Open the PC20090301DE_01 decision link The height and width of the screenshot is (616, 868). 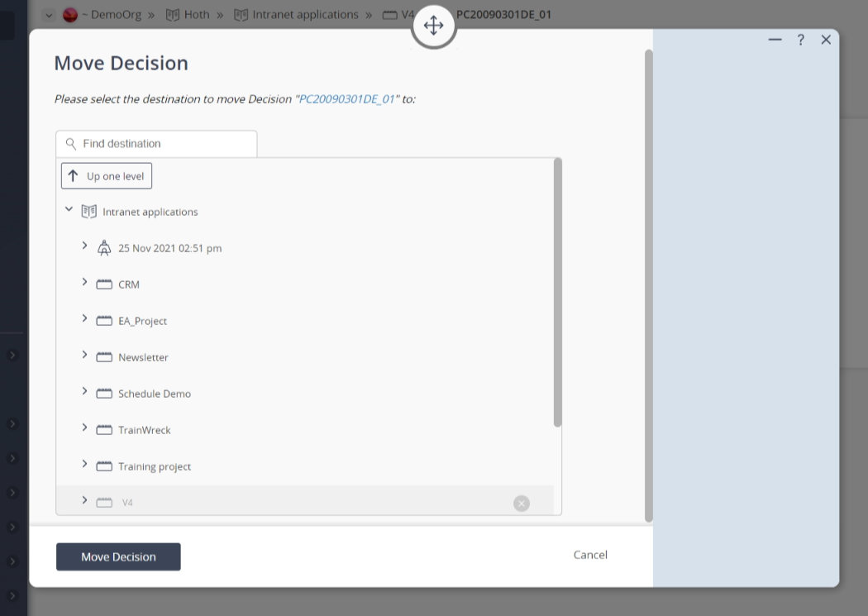(346, 99)
